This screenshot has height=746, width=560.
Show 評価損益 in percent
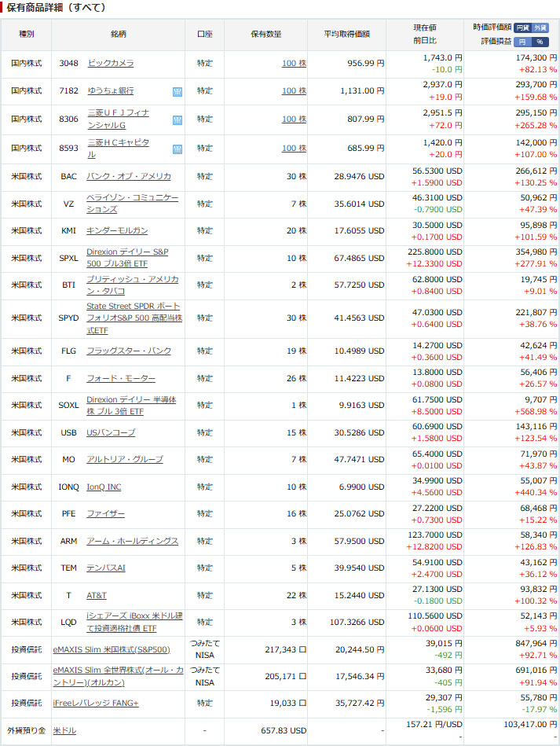[540, 41]
